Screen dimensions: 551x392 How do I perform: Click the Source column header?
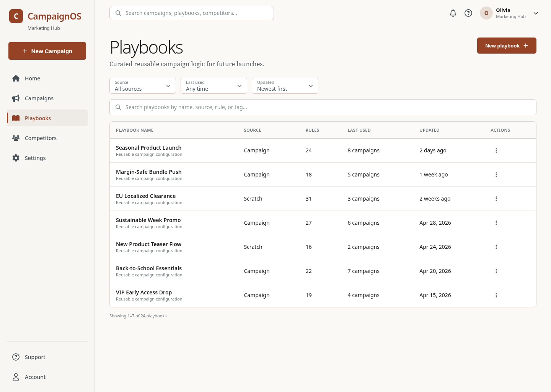pyautogui.click(x=253, y=130)
